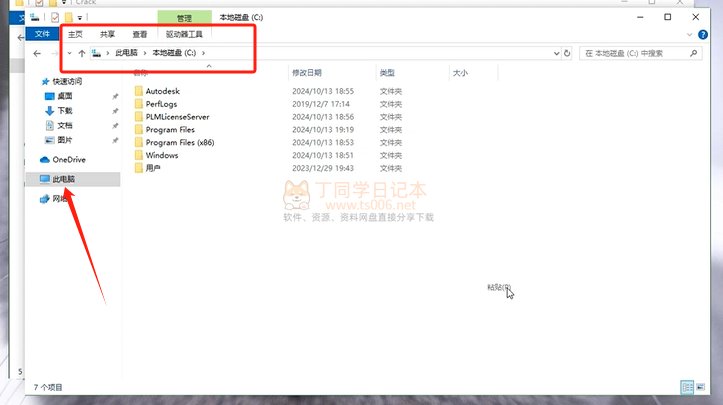Select the Autodesk folder icon
Viewport: 723px width, 405px height.
pos(138,91)
